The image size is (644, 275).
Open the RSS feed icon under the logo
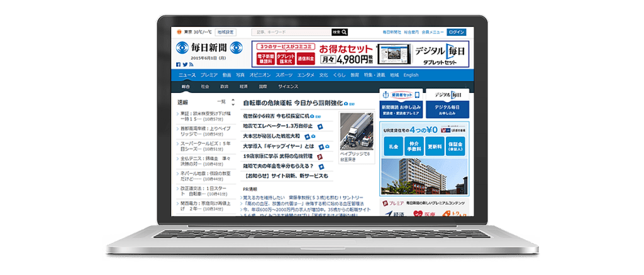[x=191, y=64]
